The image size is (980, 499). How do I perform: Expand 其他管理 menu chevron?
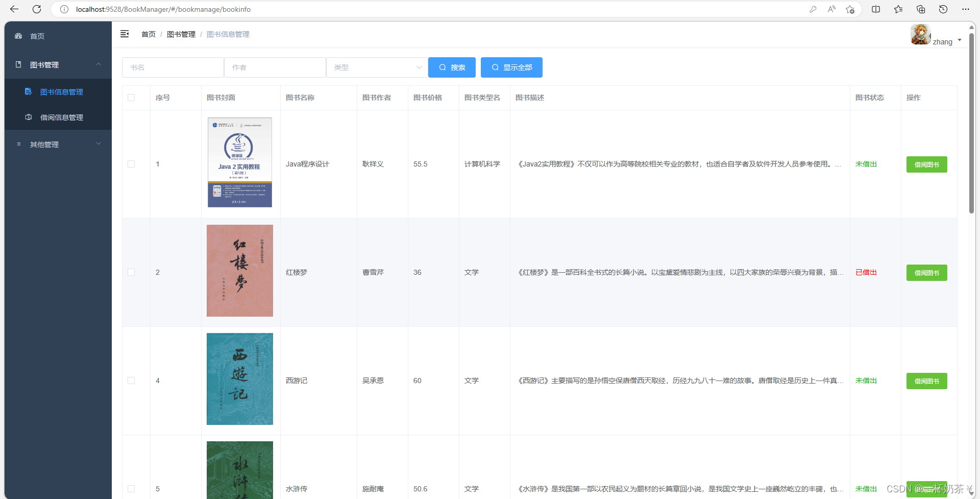(x=99, y=144)
